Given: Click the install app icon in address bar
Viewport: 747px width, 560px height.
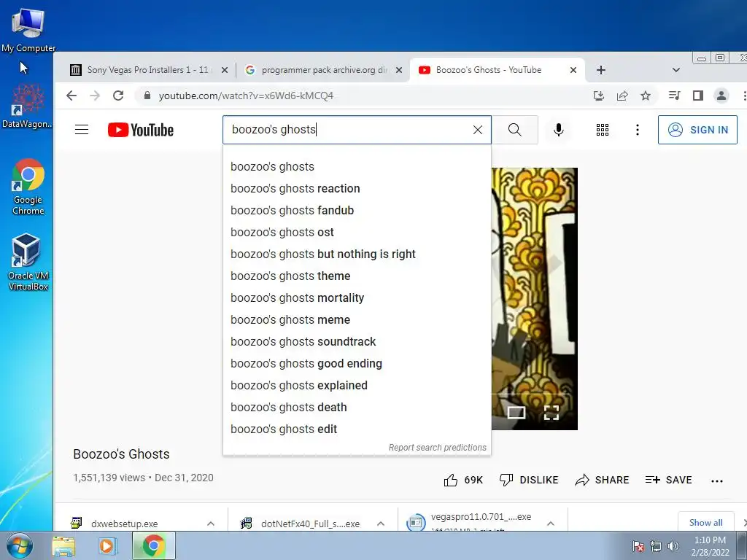Looking at the screenshot, I should point(599,96).
